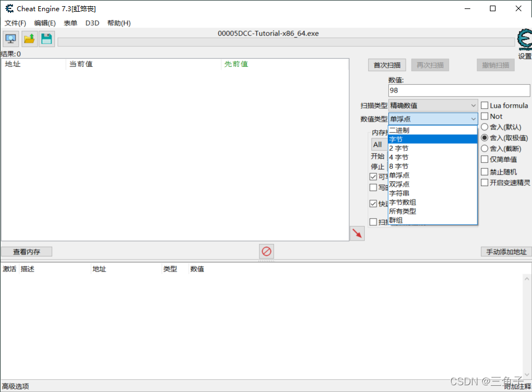This screenshot has width=532, height=392.
Task: Select 双浮点 in the value type list
Action: pos(433,185)
